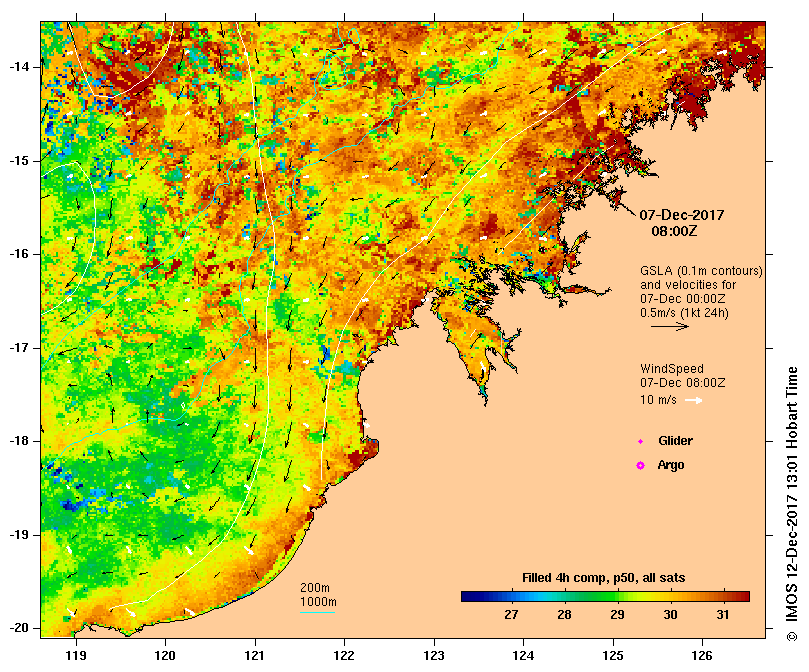
Task: Click the '07-Dec 08:00Z' wind time text
Action: tap(683, 383)
